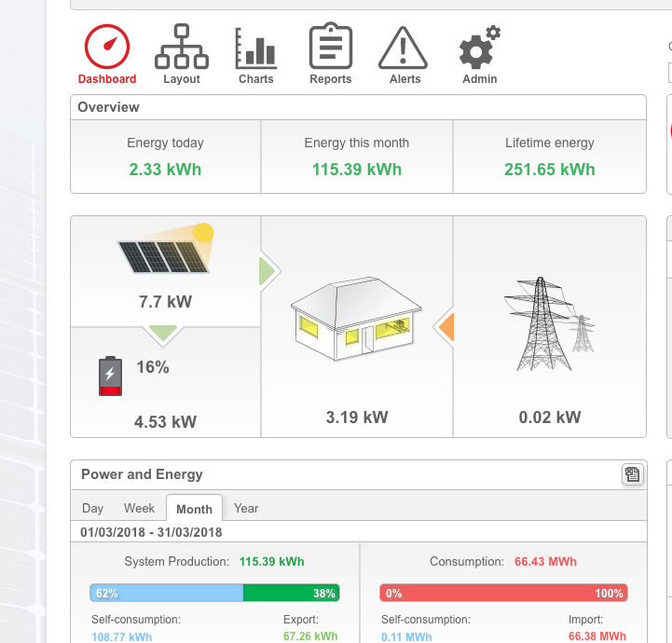Click the green arrow from solar to house
672x643 pixels.
(269, 271)
